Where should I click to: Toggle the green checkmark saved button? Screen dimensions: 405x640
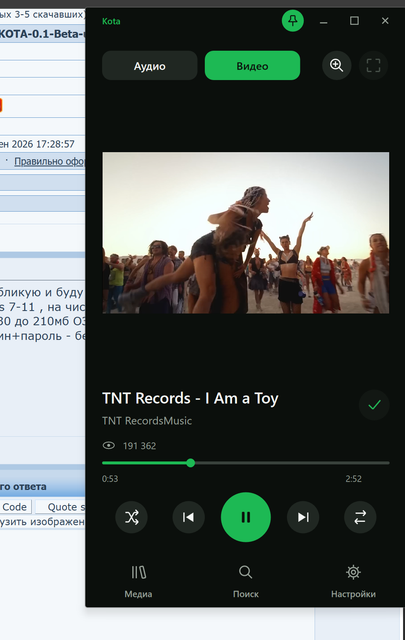(374, 405)
